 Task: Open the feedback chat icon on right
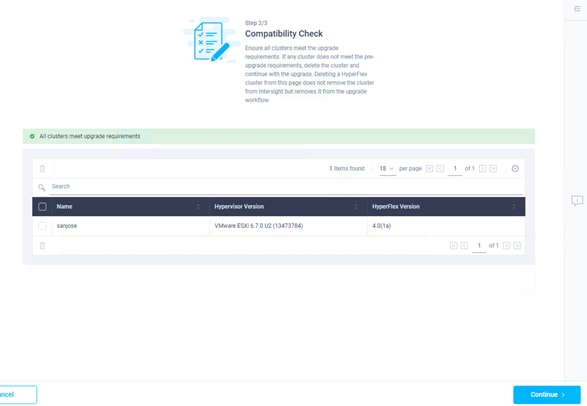pos(577,201)
